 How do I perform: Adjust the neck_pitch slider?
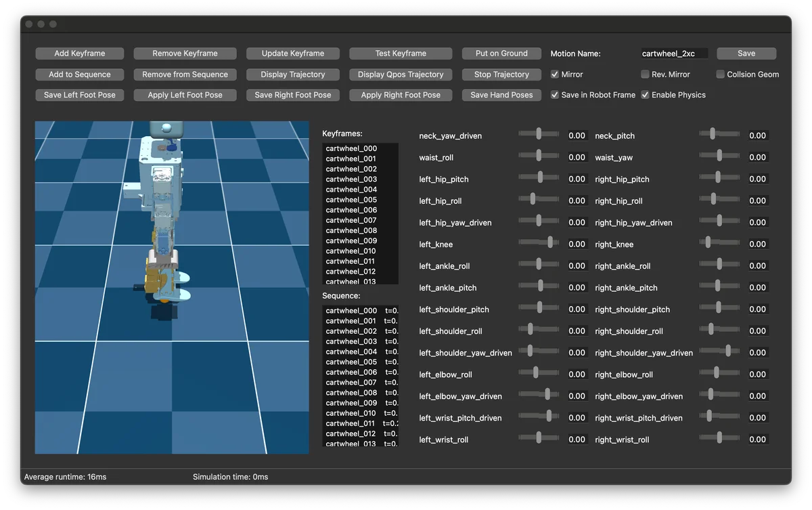pos(719,134)
